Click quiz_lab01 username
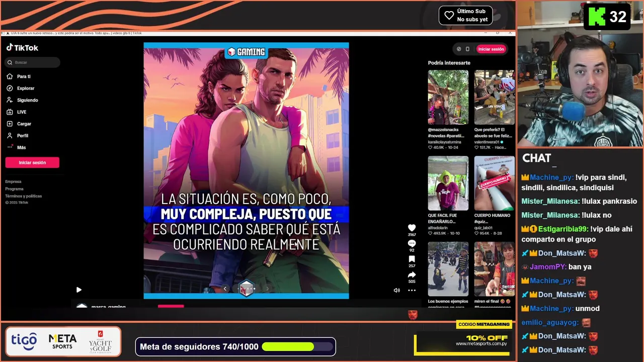The height and width of the screenshot is (362, 644). coord(484,228)
